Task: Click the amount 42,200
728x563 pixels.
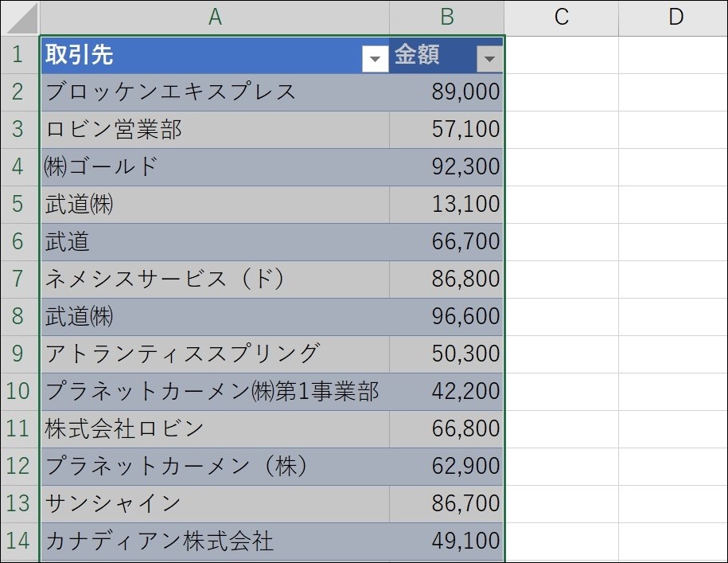Action: 446,392
